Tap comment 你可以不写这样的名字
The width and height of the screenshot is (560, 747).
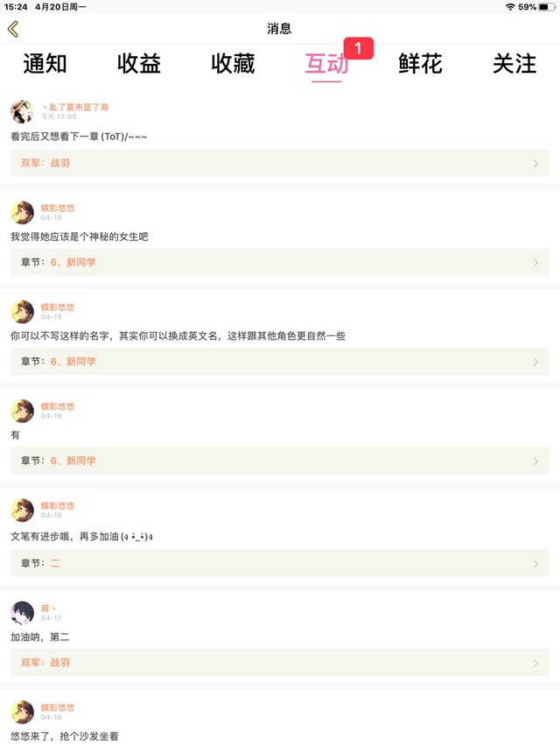tap(178, 336)
